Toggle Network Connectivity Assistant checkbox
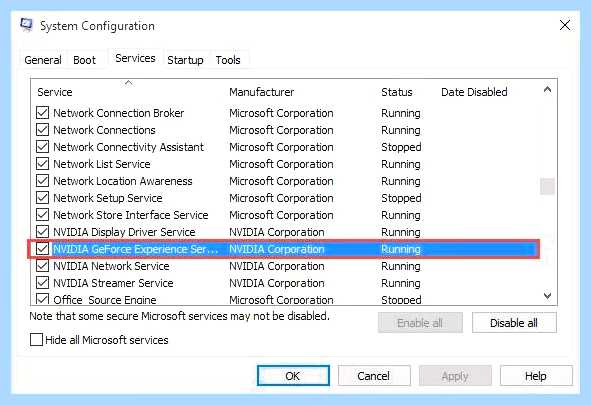The height and width of the screenshot is (405, 591). (42, 147)
